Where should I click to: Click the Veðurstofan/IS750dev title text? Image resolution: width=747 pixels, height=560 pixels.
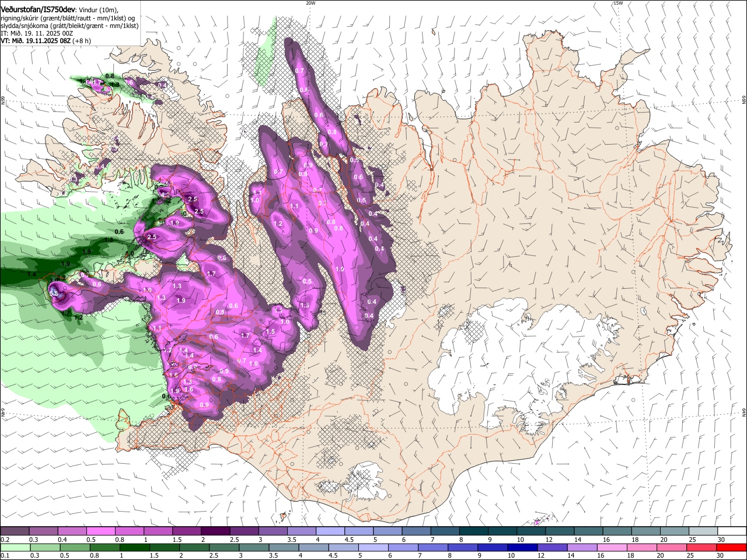coord(38,10)
